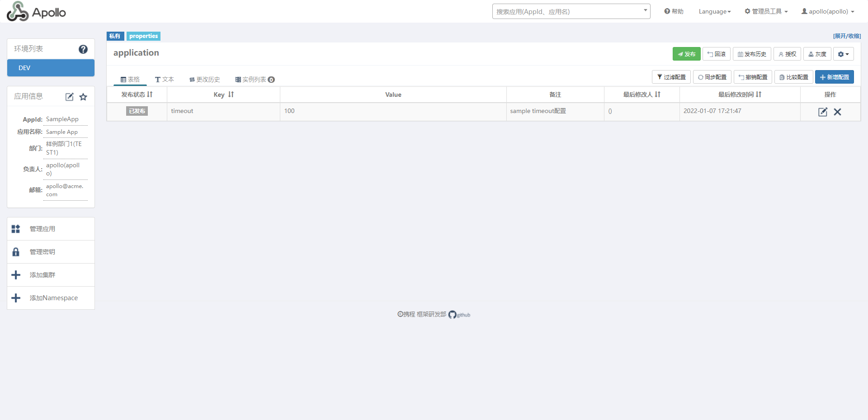The image size is (868, 420).
Task: Open 管理密钥
Action: 51,252
